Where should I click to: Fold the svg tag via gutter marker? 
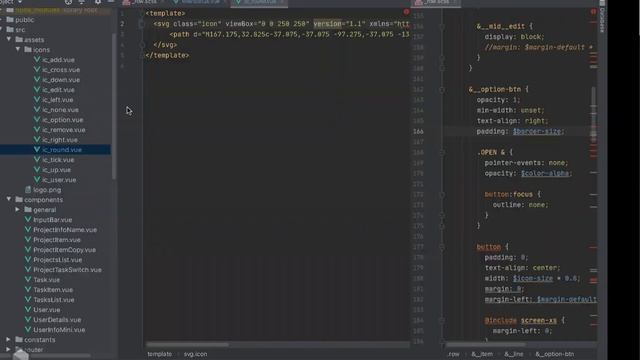click(x=142, y=24)
